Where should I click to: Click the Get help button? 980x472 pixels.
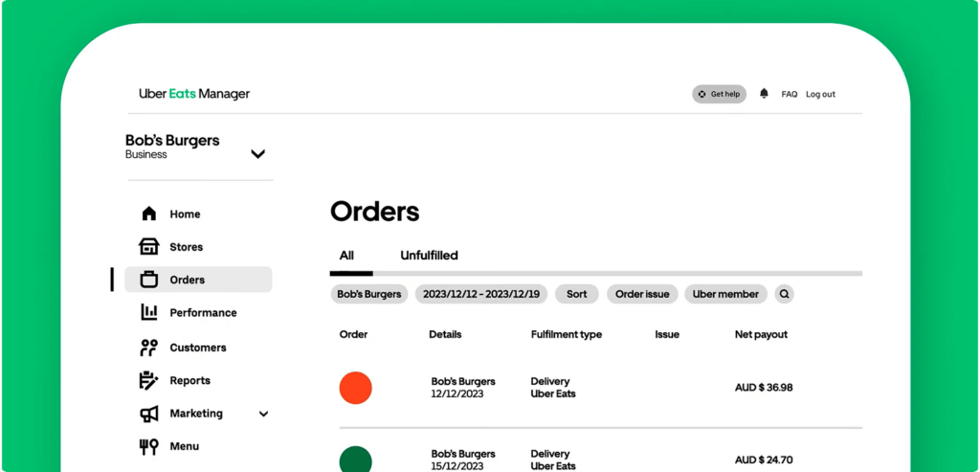pyautogui.click(x=719, y=94)
